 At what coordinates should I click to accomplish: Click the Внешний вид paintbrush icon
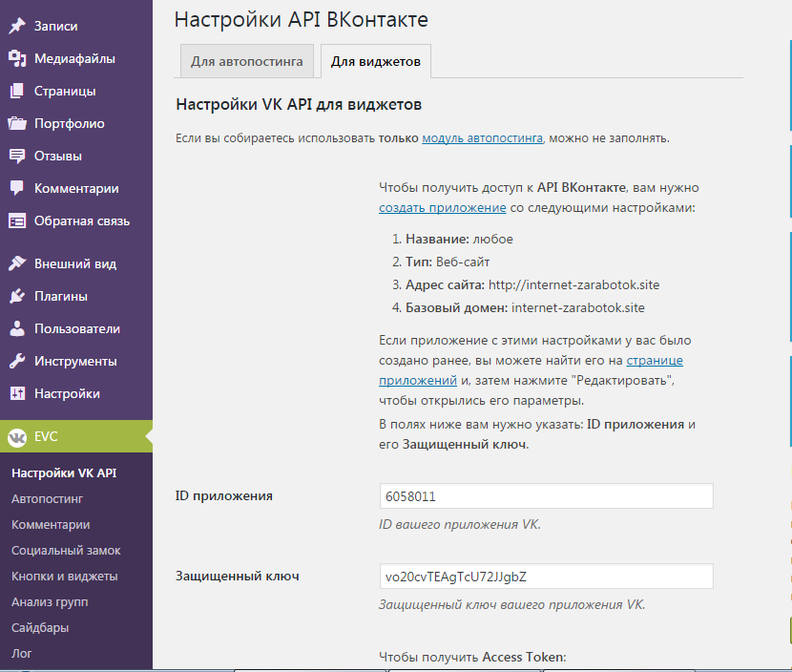pyautogui.click(x=17, y=263)
